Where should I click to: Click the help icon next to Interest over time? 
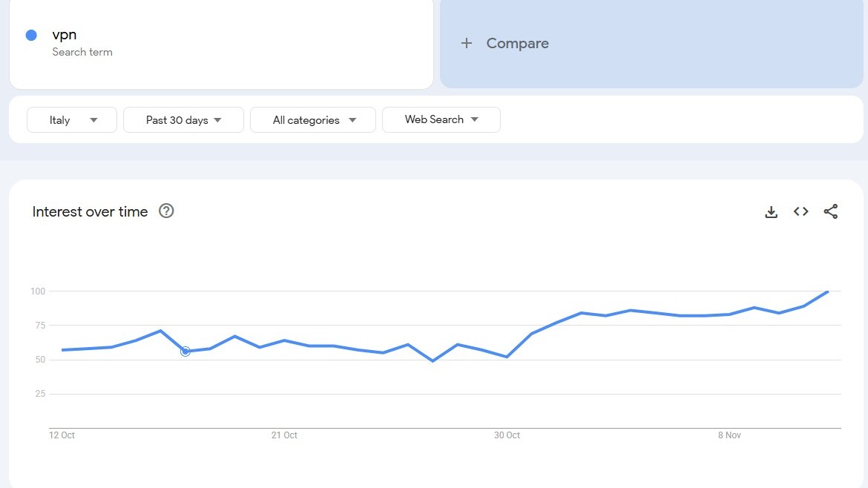165,211
